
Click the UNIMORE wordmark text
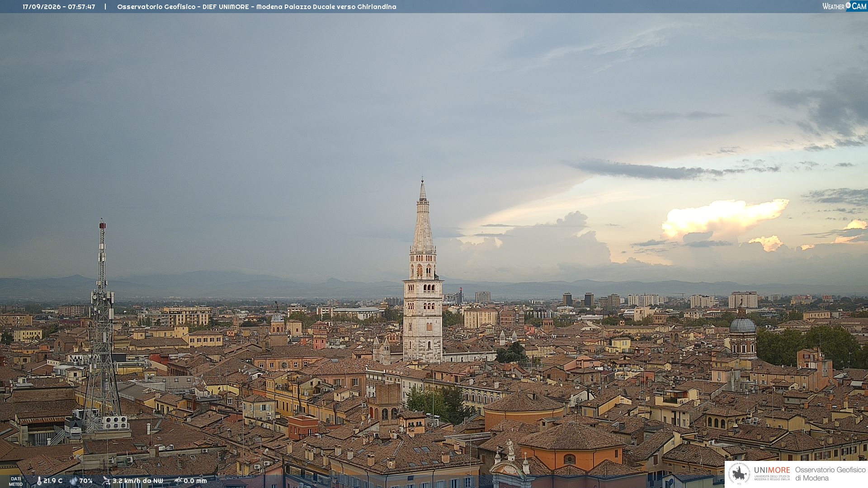(772, 470)
